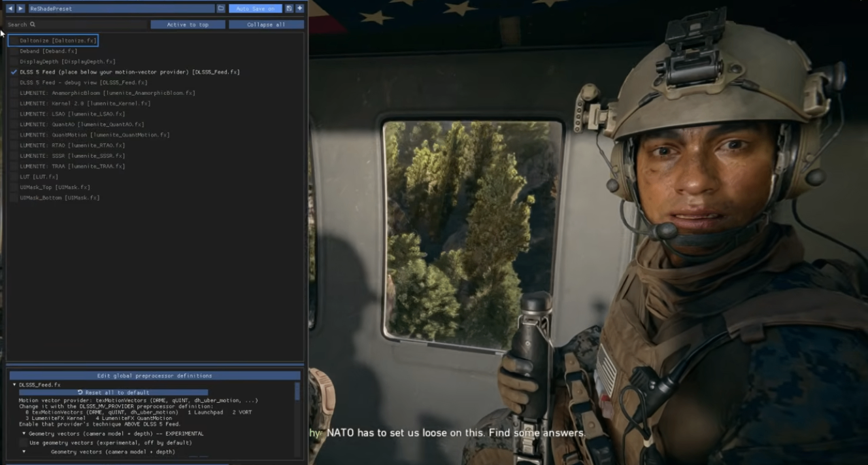Enable LUMENITE: SSSR checkbox

coord(14,156)
